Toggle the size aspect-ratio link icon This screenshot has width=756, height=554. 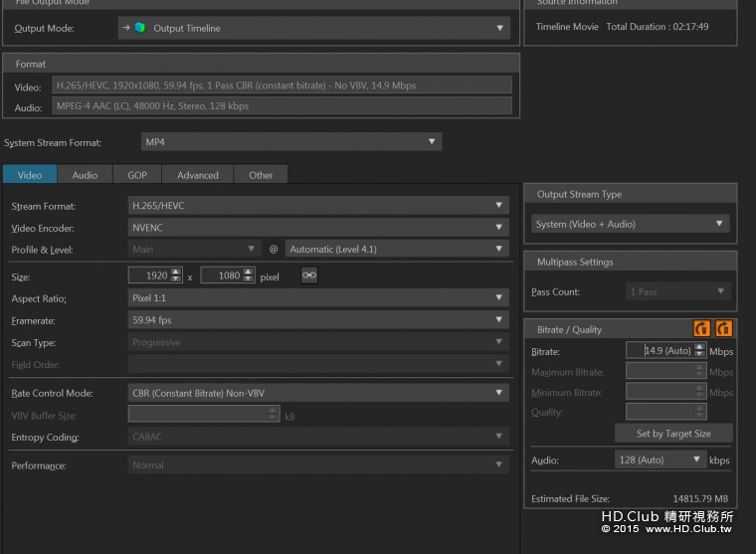[308, 276]
